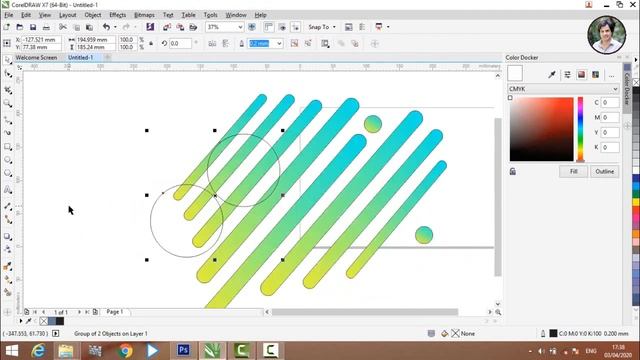This screenshot has height=360, width=640.
Task: Select the Freehand tool in toolbox
Action: click(7, 120)
